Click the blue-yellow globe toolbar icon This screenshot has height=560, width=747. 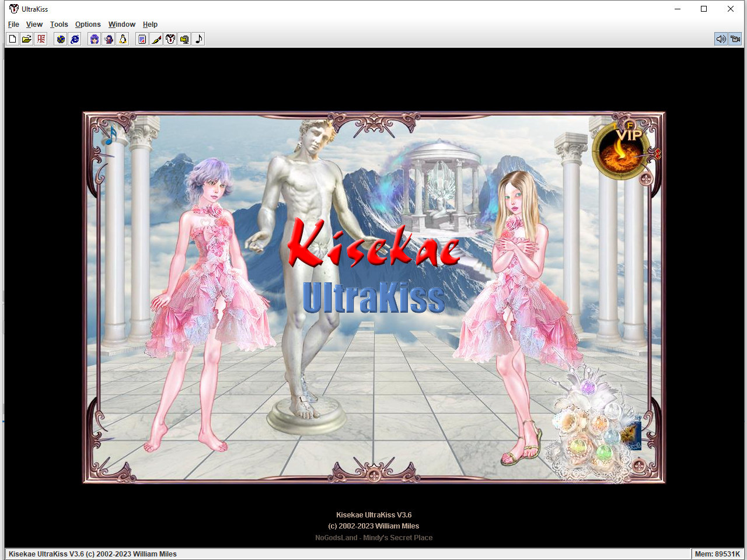(61, 39)
